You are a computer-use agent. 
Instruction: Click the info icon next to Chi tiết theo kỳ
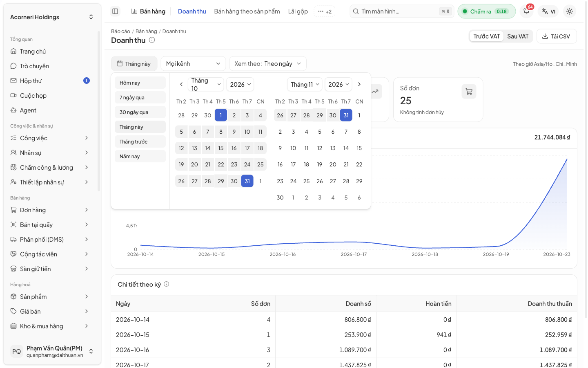[x=167, y=284]
